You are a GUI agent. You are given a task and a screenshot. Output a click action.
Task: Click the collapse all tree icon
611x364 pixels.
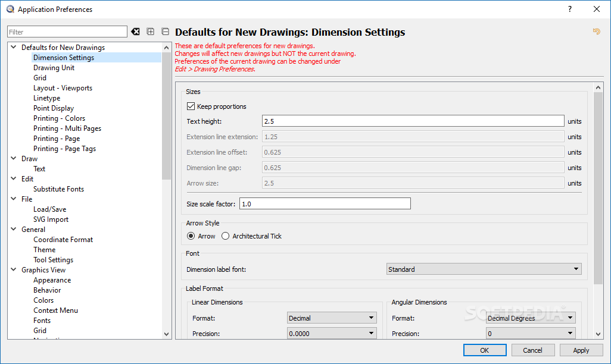click(165, 32)
